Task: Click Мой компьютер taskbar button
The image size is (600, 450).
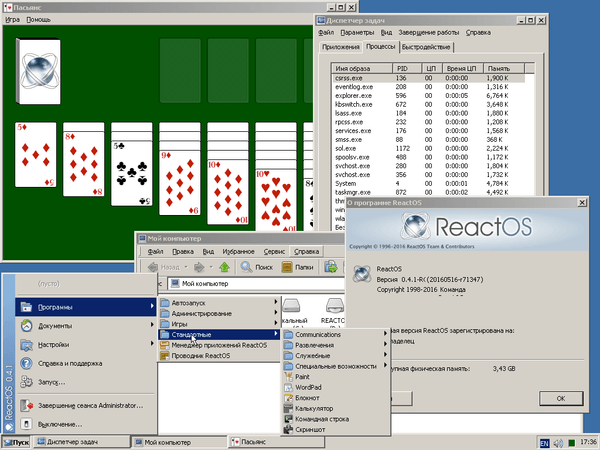Action: pos(180,442)
